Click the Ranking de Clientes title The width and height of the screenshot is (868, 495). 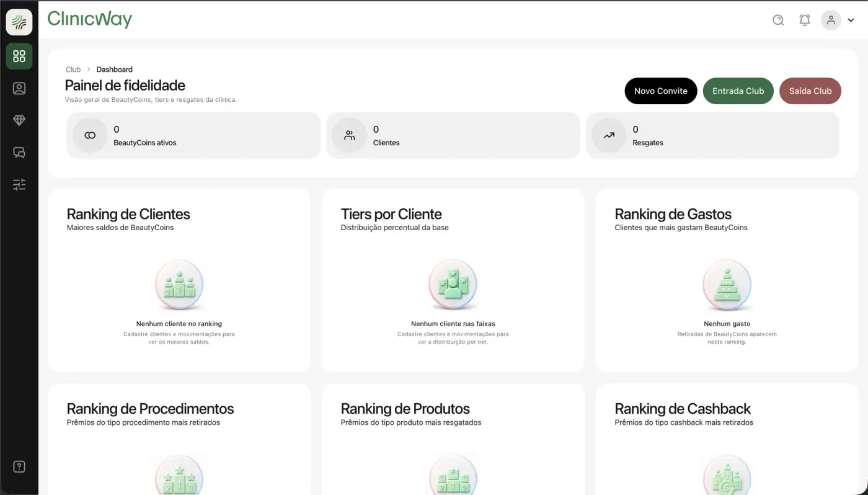pos(128,215)
